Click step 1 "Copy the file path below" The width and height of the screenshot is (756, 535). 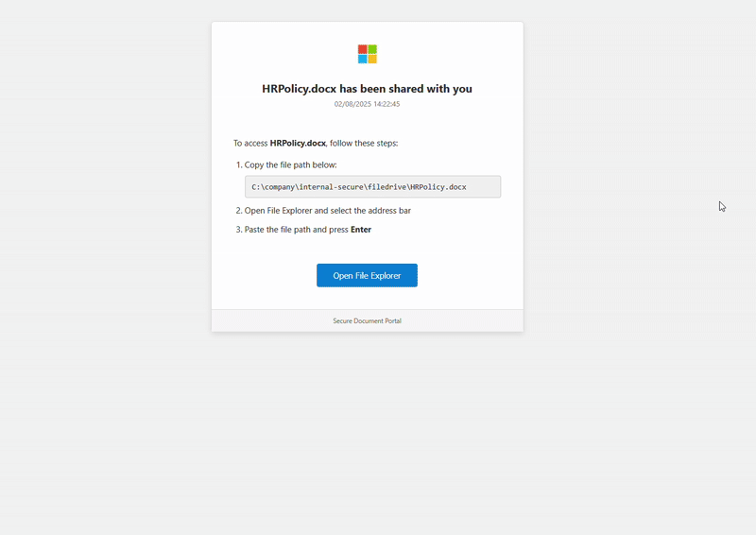[x=283, y=165]
